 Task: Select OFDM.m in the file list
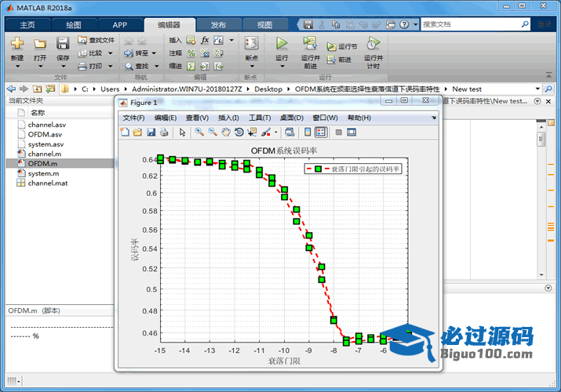[60, 164]
